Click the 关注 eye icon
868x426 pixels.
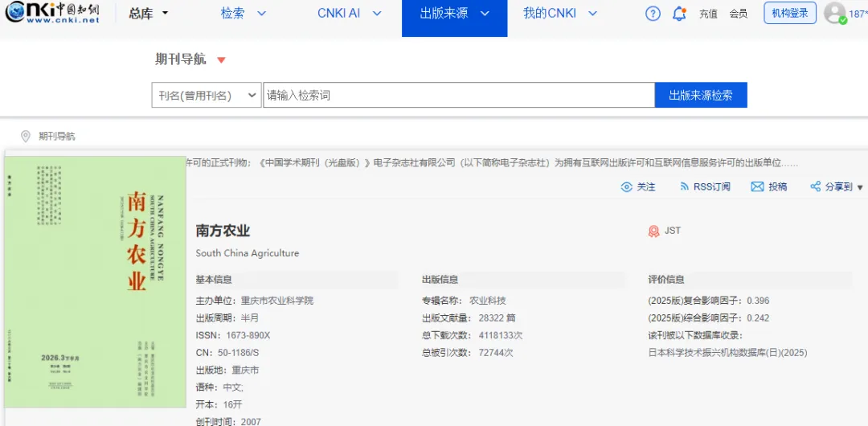point(627,186)
